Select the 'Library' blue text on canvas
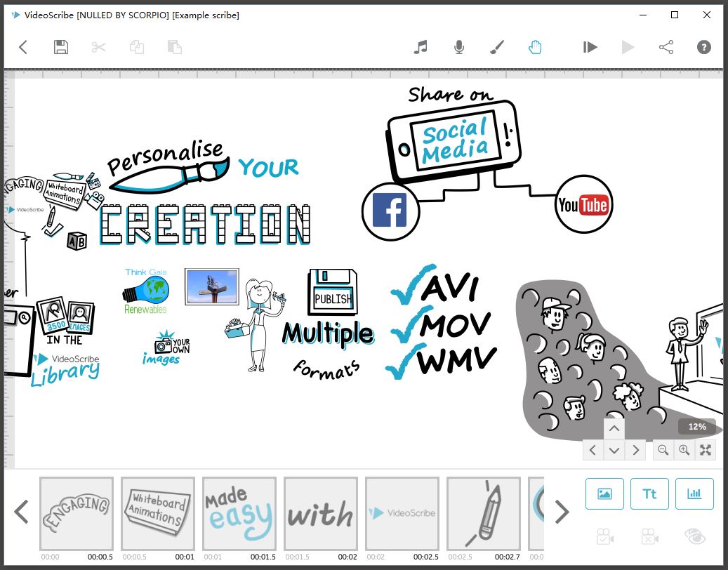The width and height of the screenshot is (728, 570). [65, 375]
